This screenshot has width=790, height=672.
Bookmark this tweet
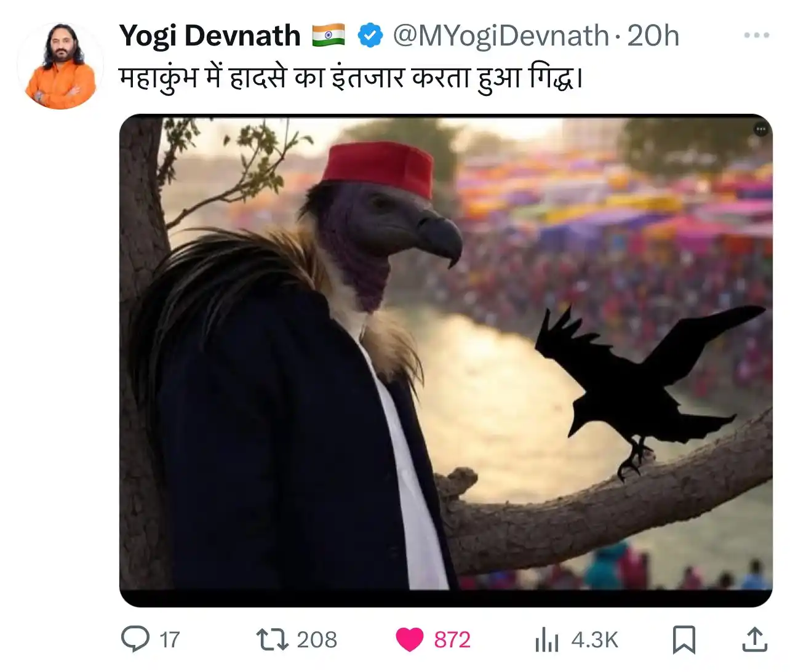click(684, 639)
